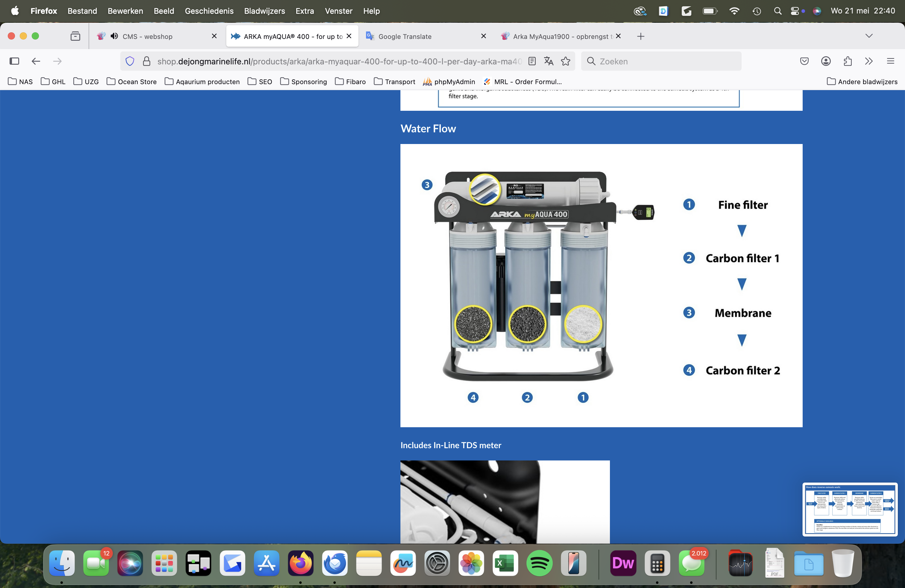This screenshot has width=905, height=588.
Task: Switch to the Google Translate tab
Action: (x=405, y=37)
